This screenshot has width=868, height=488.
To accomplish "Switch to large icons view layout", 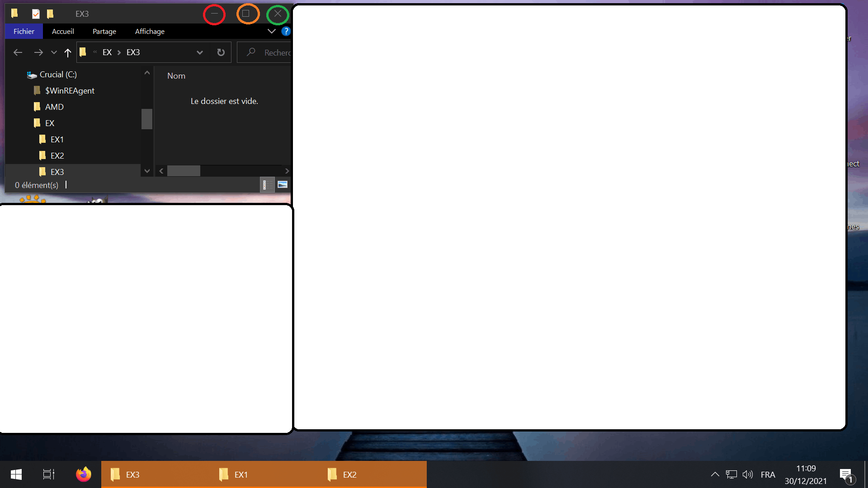I will (x=283, y=184).
